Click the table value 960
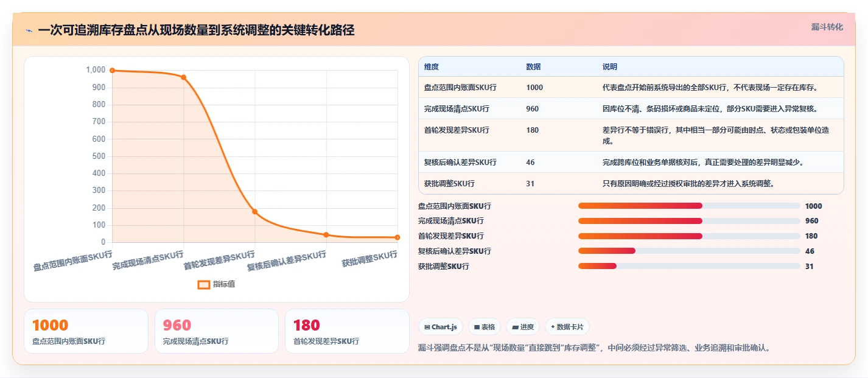Screen dimensions: 868x378 tap(533, 109)
